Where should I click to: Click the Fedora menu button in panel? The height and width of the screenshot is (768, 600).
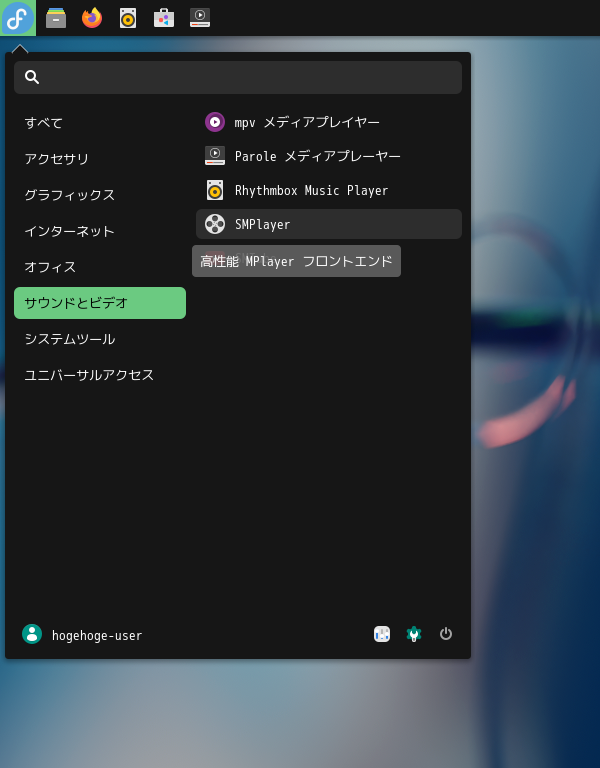click(x=18, y=18)
